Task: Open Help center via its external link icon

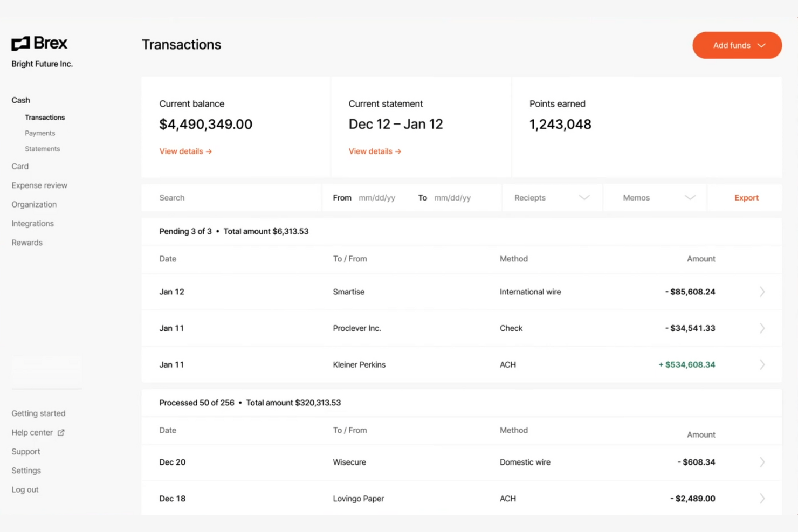Action: (x=60, y=432)
